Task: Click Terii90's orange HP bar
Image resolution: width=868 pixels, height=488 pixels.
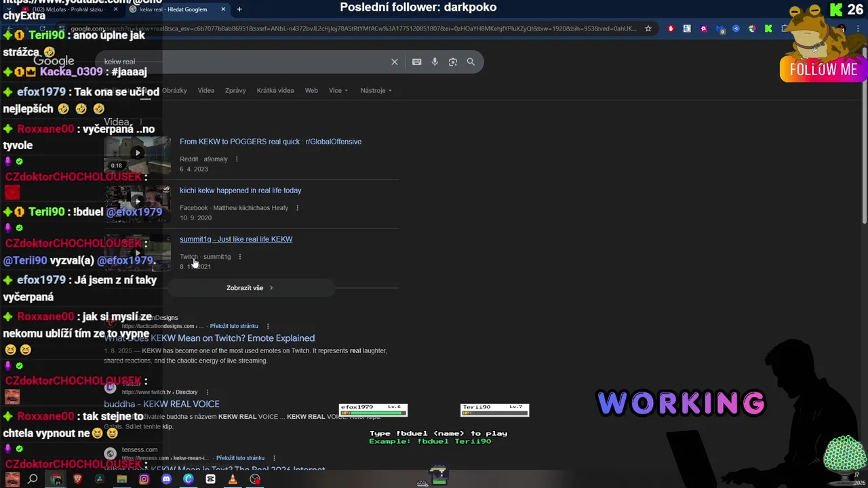Action: 494,413
